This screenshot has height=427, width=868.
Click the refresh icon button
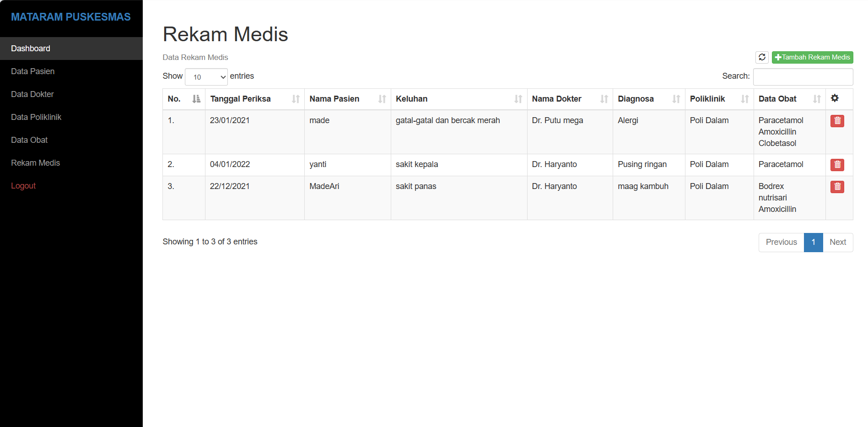click(762, 57)
